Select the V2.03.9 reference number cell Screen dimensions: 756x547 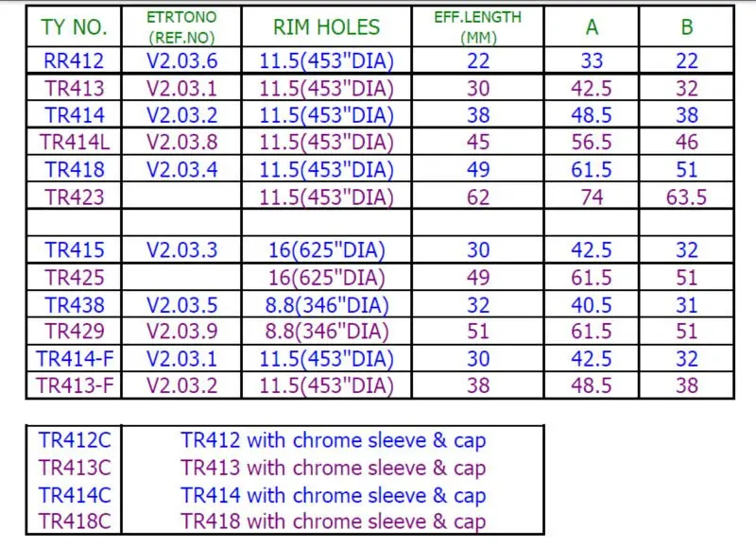tap(183, 333)
